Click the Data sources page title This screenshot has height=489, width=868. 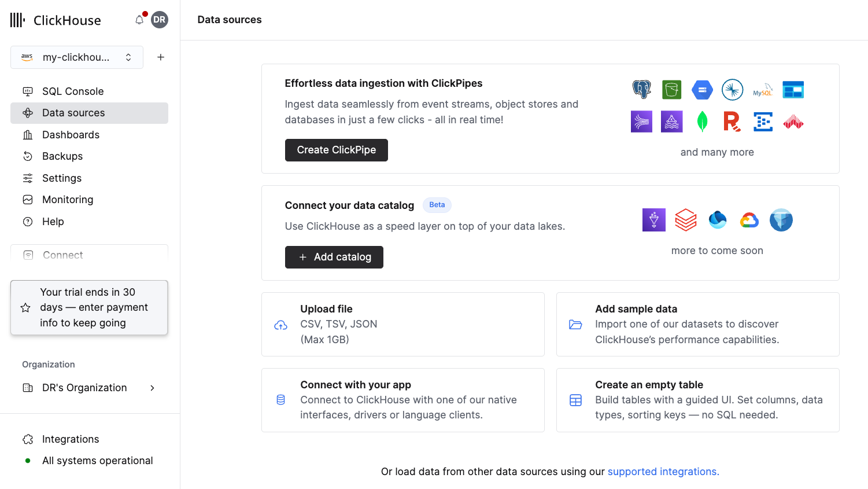point(230,20)
